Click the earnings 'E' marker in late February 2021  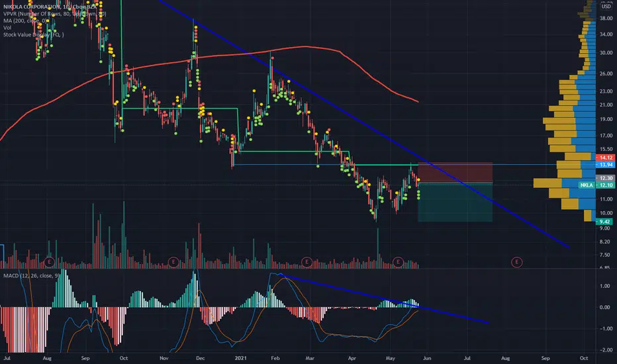coord(307,261)
